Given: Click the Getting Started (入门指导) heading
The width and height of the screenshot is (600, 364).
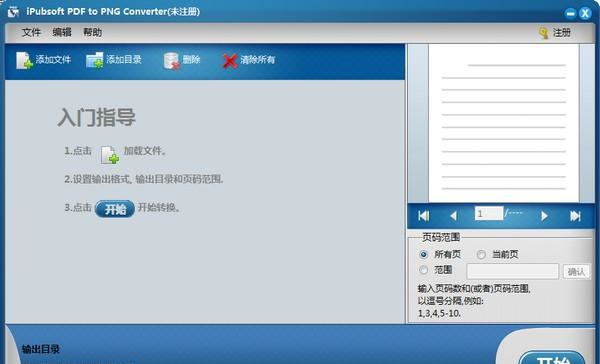Looking at the screenshot, I should [96, 117].
